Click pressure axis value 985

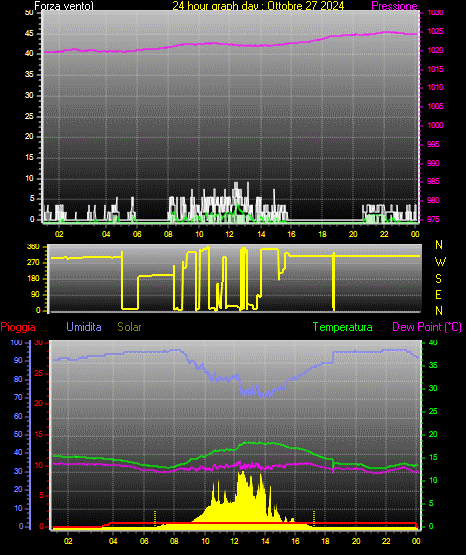coord(434,181)
